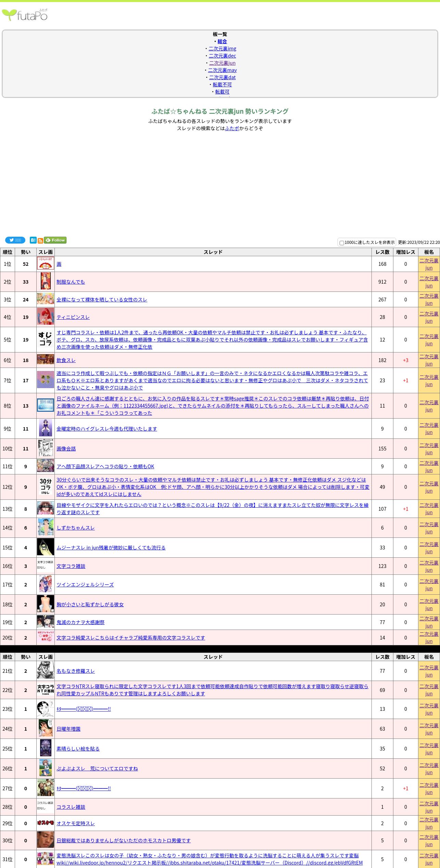Open the 制服なんでも thread
This screenshot has width=440, height=868.
(x=71, y=282)
